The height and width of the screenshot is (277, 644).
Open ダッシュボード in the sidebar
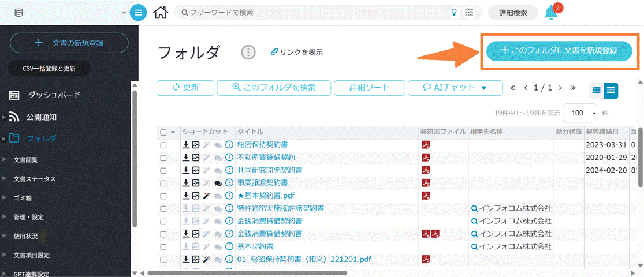(54, 95)
